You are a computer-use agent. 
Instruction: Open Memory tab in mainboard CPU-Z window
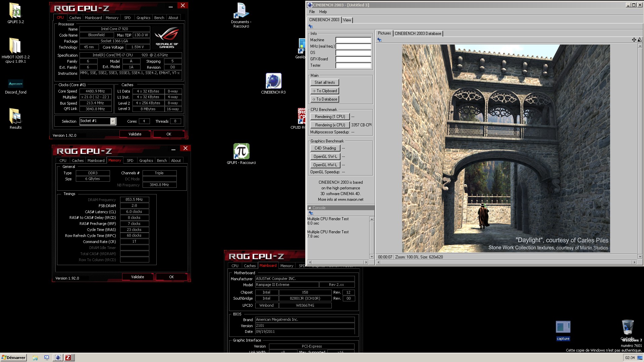(287, 266)
